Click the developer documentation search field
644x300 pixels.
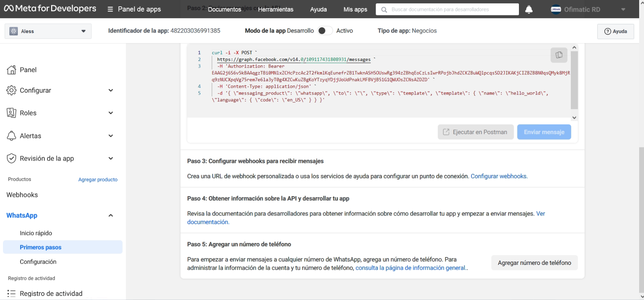coord(447,9)
